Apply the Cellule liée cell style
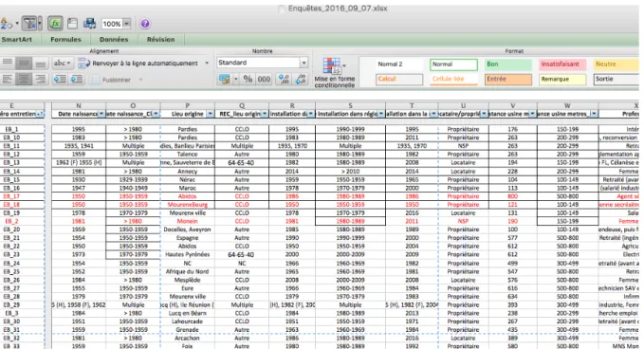 (x=453, y=80)
